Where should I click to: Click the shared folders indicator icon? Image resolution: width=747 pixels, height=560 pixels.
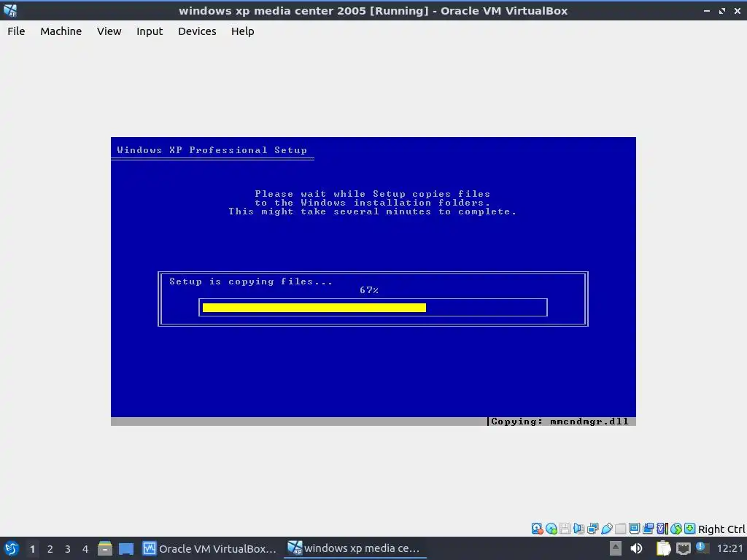(620, 528)
